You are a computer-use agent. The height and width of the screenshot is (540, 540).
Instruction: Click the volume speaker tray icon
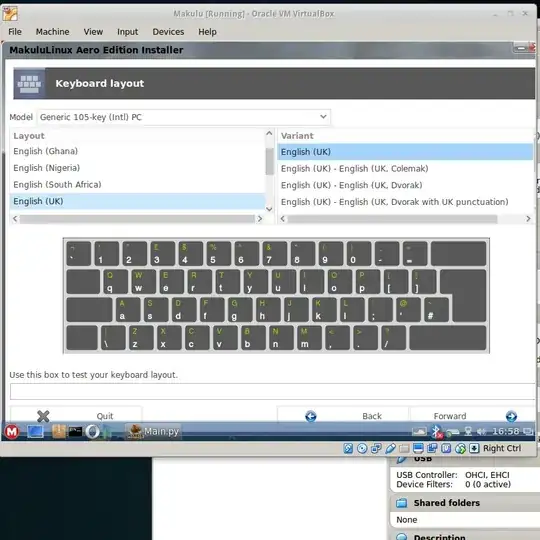pos(481,431)
